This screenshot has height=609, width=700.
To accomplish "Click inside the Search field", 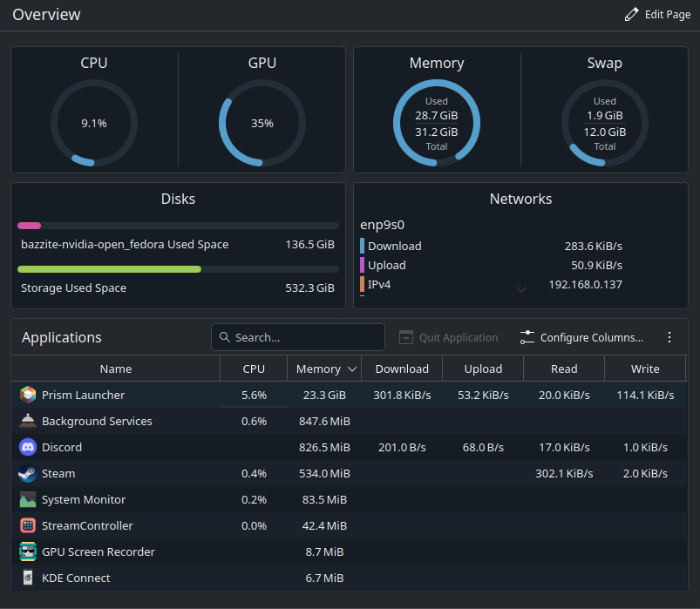I will [x=296, y=337].
